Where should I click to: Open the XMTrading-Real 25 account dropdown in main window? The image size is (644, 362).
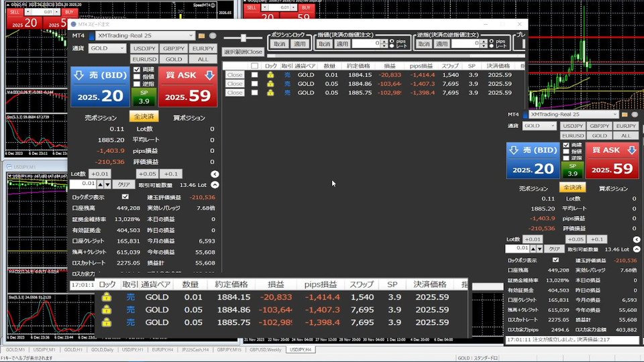(x=145, y=36)
